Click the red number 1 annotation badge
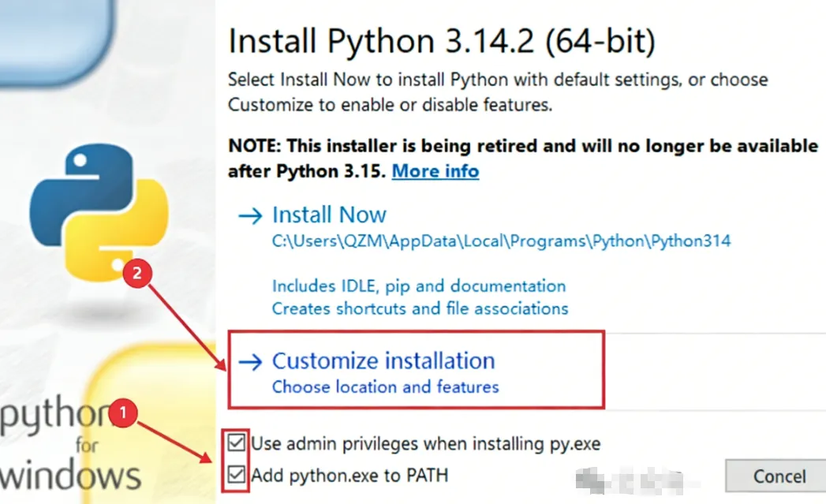Image resolution: width=826 pixels, height=504 pixels. [122, 413]
